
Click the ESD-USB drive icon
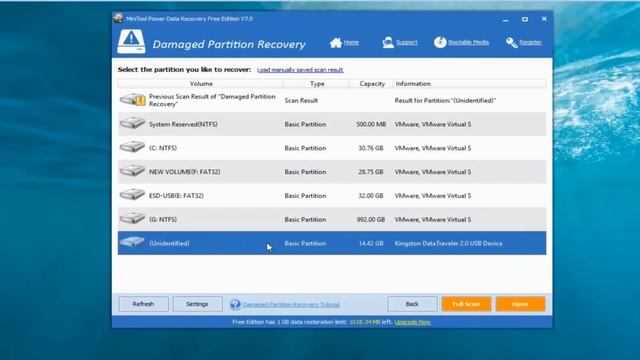[132, 194]
